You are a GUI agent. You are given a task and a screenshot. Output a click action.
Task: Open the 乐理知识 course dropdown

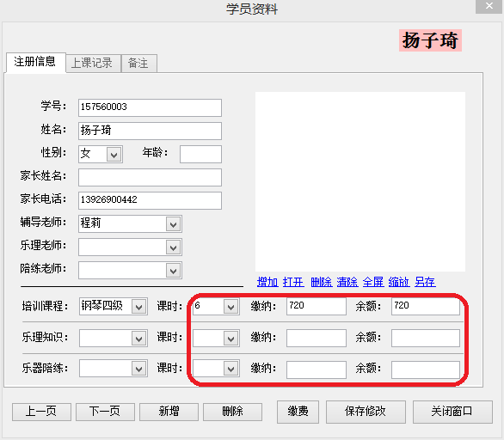[x=138, y=339]
